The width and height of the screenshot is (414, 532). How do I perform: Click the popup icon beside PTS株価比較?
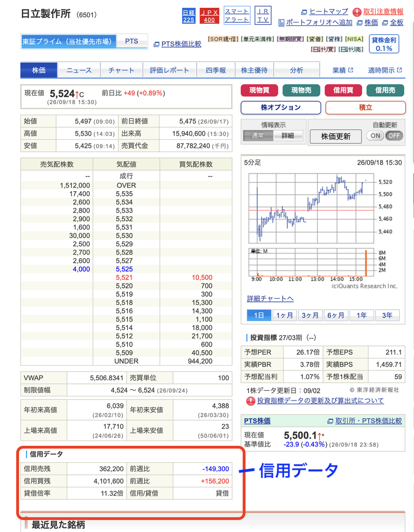tap(156, 44)
